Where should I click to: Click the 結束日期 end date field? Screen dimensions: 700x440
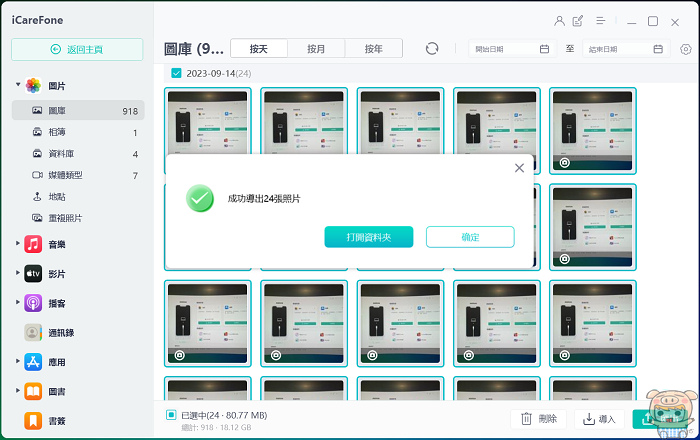[625, 49]
